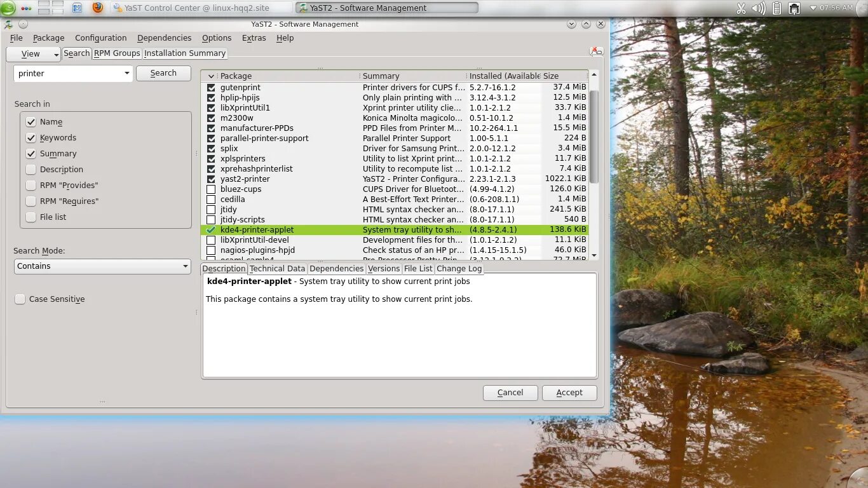This screenshot has width=868, height=488.
Task: Switch to the Technical Data tab
Action: [x=277, y=269]
